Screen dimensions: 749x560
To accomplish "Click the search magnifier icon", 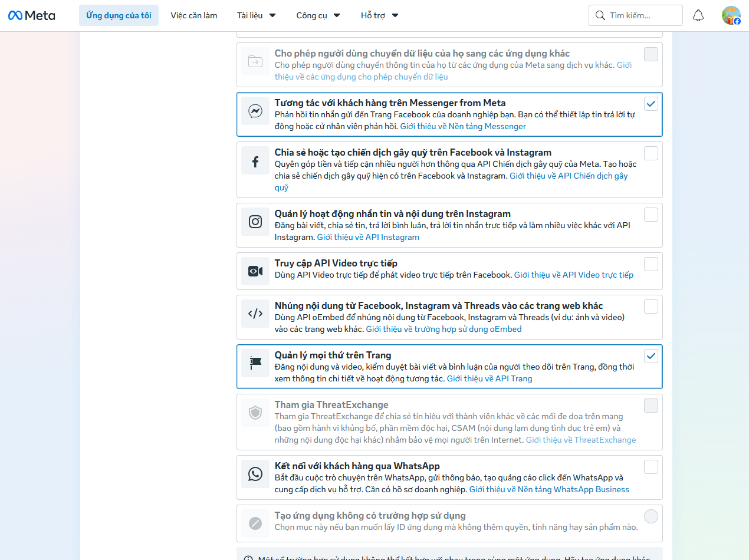I will tap(600, 15).
